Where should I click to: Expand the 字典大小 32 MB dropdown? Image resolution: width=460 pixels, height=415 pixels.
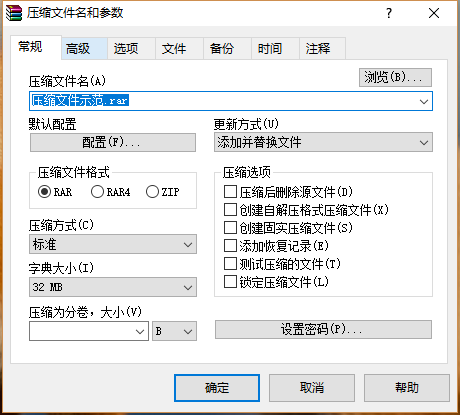pyautogui.click(x=113, y=287)
